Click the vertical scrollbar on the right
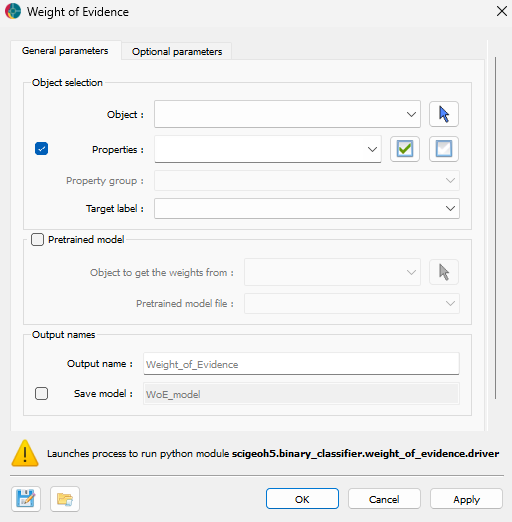This screenshot has height=522, width=512. coord(496,228)
